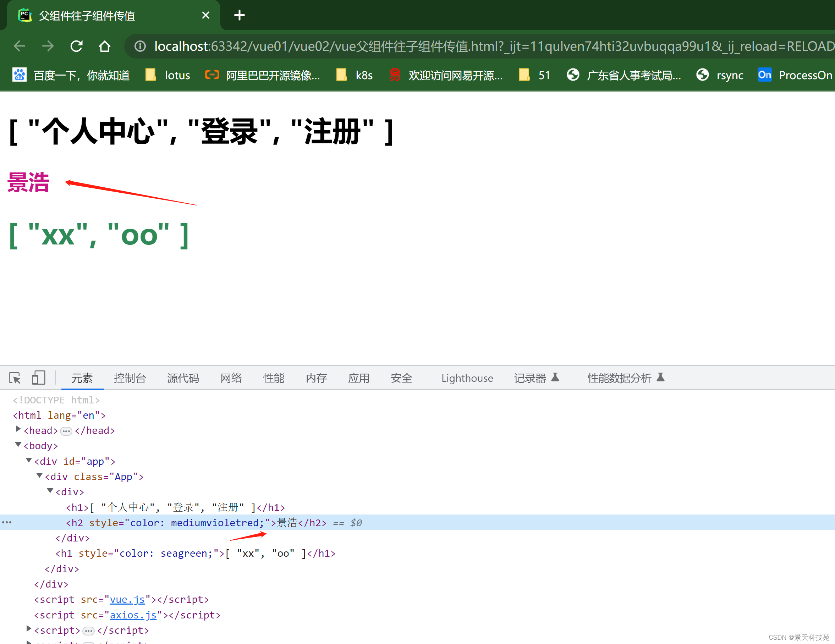Viewport: 835px width, 644px height.
Task: Switch to the Lighthouse DevTools tab
Action: coord(467,378)
